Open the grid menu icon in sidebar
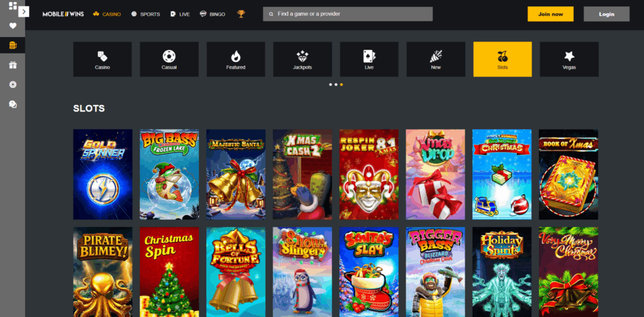Viewport: 644px width, 317px height. 13,6
